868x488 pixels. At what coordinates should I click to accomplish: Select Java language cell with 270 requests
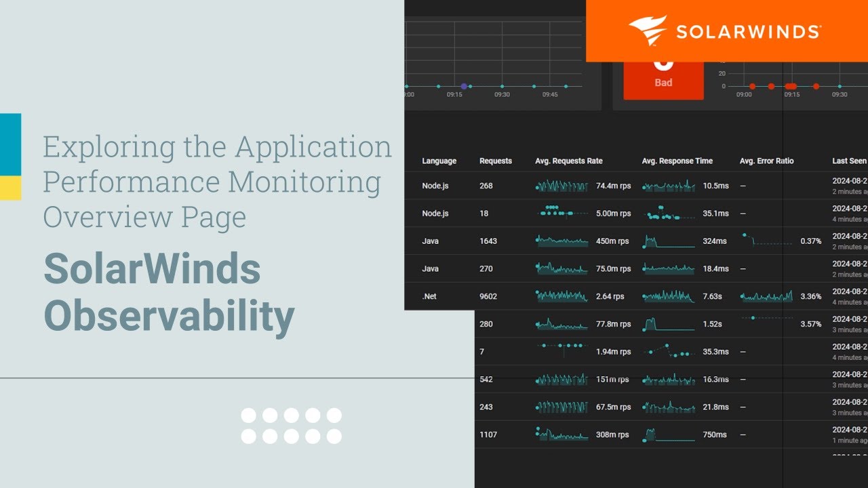pyautogui.click(x=431, y=269)
